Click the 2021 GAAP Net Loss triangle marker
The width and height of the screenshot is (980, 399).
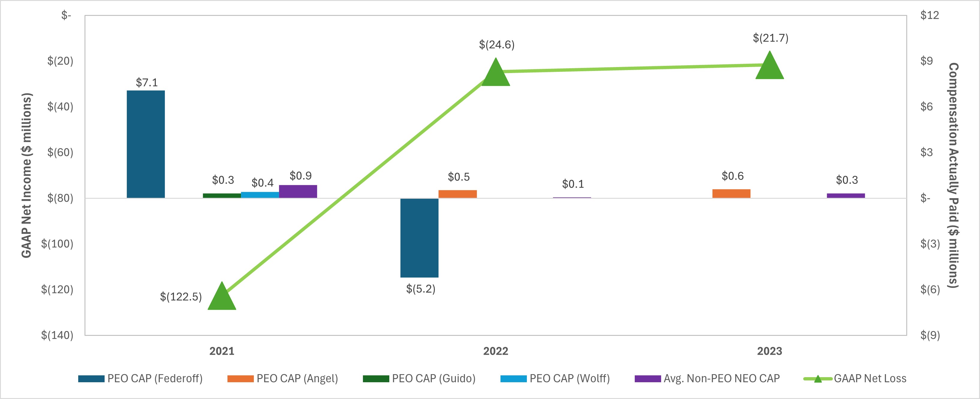coord(222,299)
